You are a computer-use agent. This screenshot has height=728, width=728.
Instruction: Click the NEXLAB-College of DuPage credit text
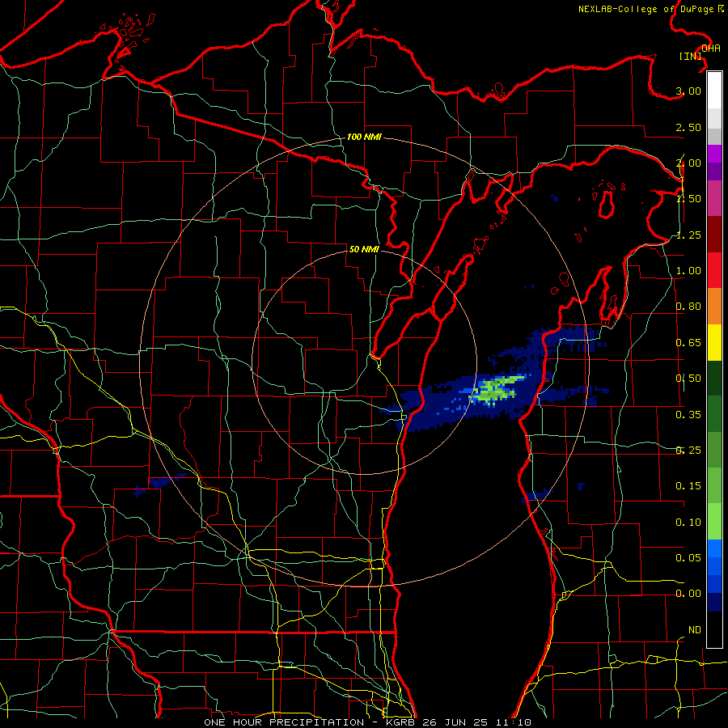pyautogui.click(x=651, y=9)
